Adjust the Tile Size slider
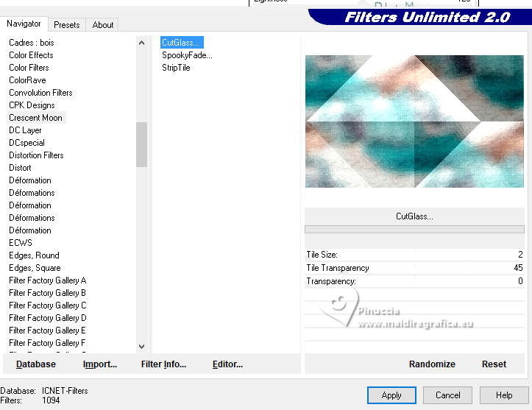This screenshot has width=532, height=410. click(414, 255)
